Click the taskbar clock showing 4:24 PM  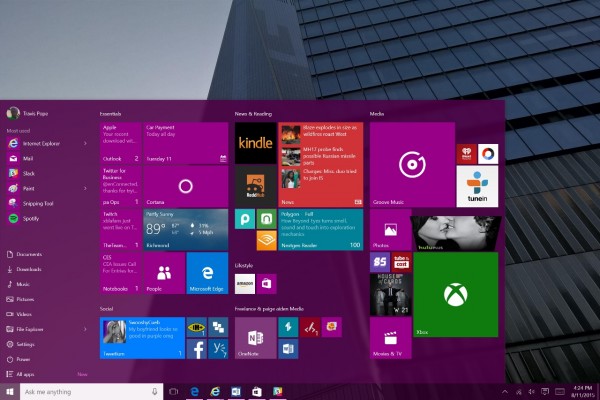582,392
